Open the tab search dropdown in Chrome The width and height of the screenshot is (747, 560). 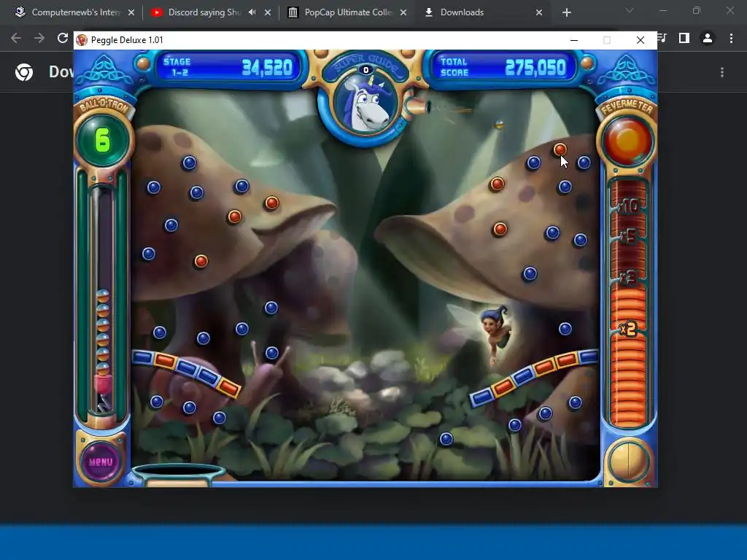[630, 10]
